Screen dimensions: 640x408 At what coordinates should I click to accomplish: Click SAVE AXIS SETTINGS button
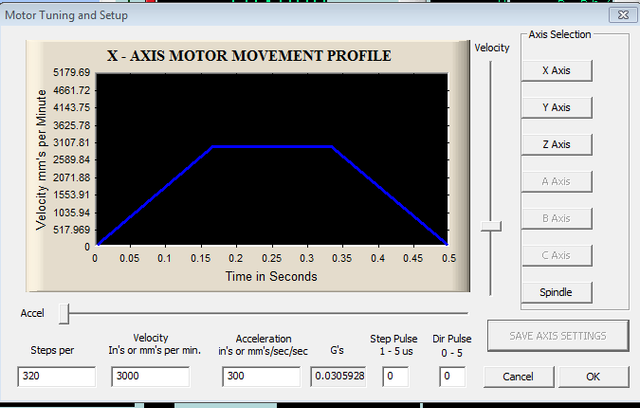point(558,336)
